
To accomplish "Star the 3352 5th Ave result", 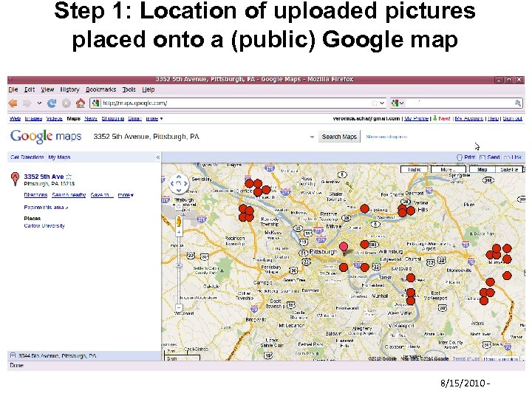I will point(69,177).
